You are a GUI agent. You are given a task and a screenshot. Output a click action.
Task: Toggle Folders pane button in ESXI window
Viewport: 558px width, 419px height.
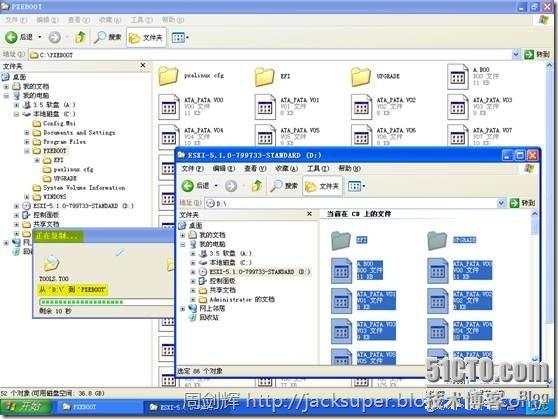tap(322, 186)
